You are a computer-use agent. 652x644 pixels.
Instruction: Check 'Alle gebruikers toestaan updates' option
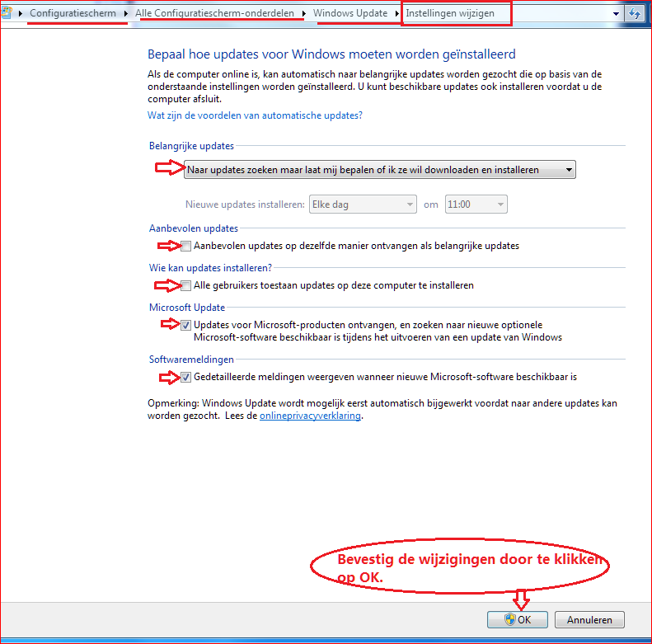186,285
